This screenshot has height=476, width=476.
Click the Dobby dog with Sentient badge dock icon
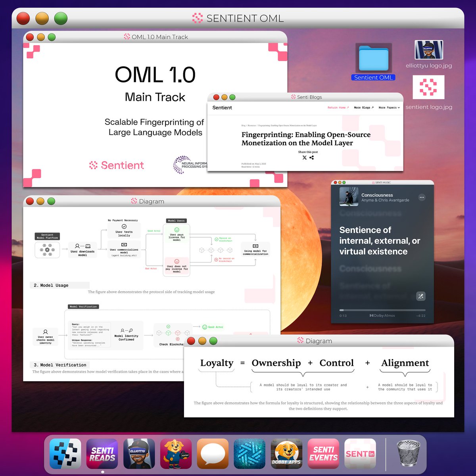[x=176, y=454]
